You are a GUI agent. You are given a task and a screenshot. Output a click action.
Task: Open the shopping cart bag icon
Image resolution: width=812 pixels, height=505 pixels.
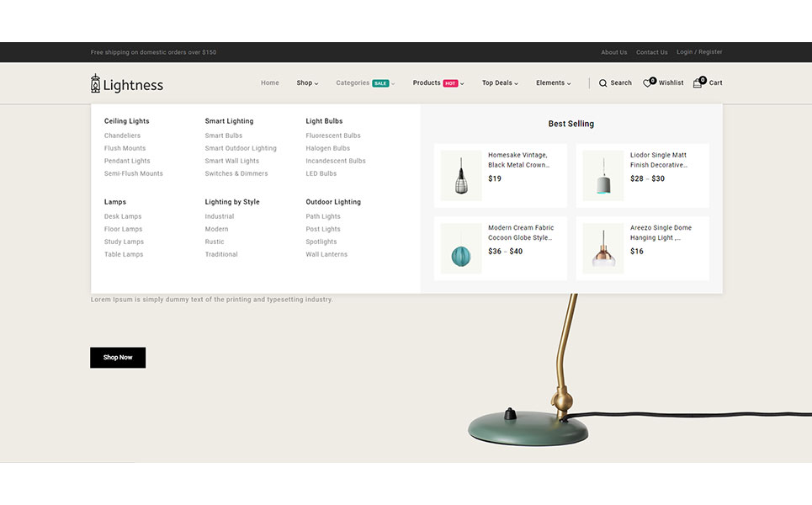[698, 83]
